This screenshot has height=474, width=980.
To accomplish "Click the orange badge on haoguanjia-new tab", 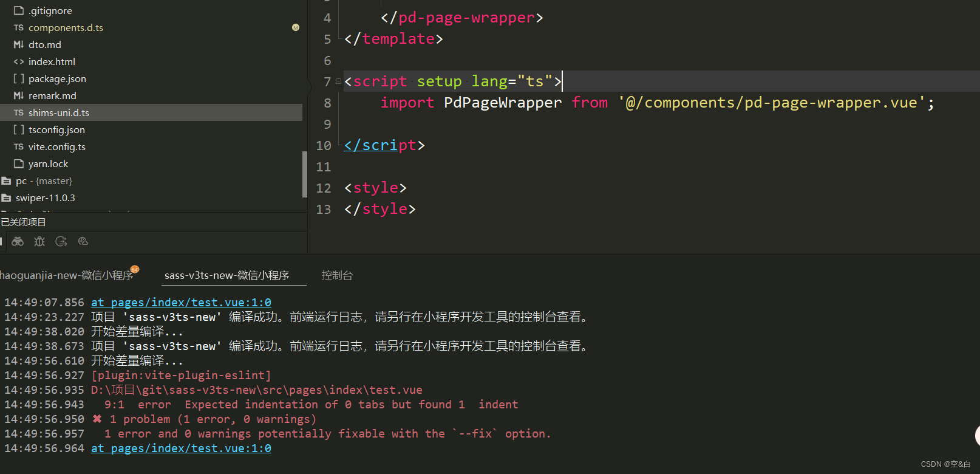I will (x=135, y=269).
